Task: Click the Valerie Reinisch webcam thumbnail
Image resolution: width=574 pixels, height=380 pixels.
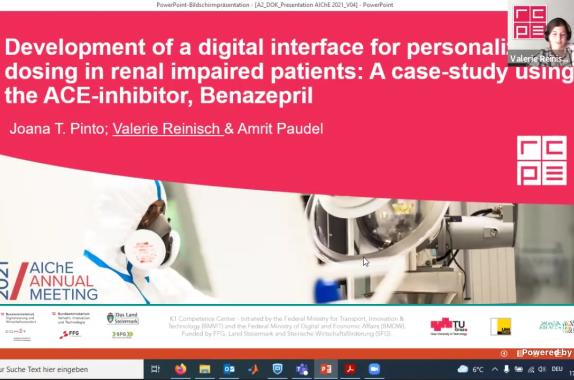Action: click(541, 35)
